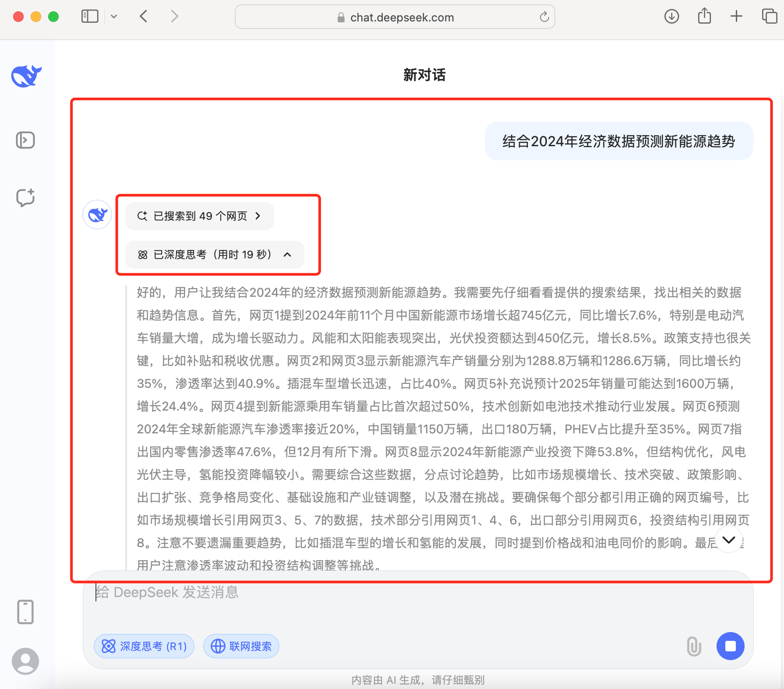
Task: Jump to bottom with the down-arrow circle
Action: (729, 540)
